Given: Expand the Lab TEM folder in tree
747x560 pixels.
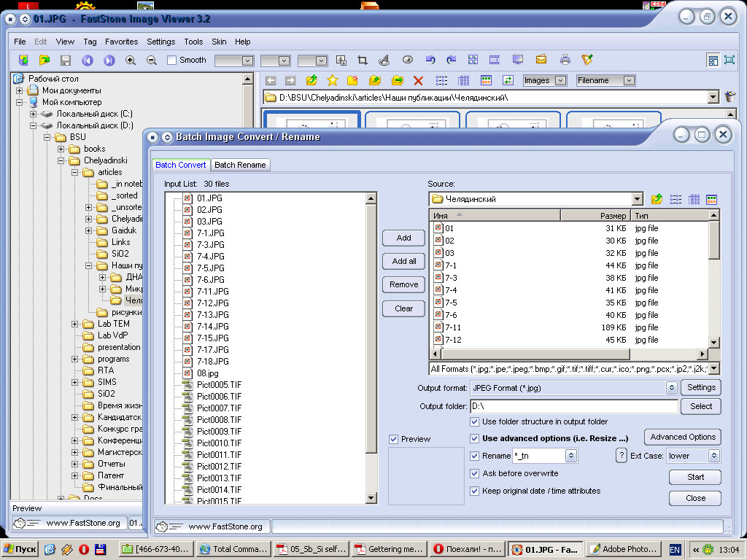Looking at the screenshot, I should 75,324.
